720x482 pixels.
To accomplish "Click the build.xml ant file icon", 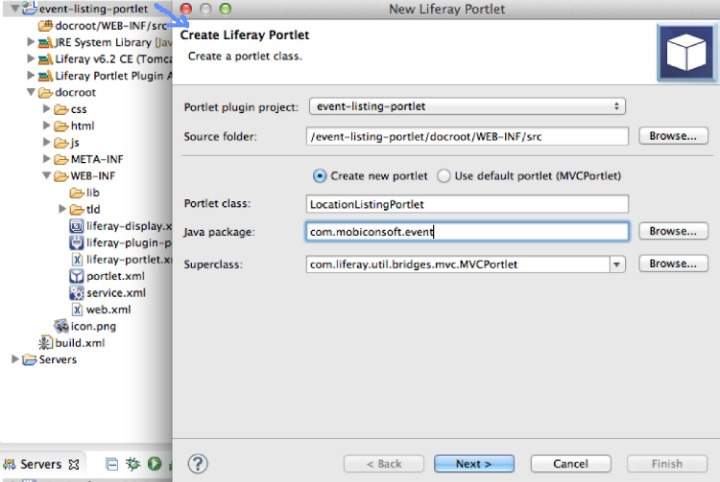I will pos(45,343).
